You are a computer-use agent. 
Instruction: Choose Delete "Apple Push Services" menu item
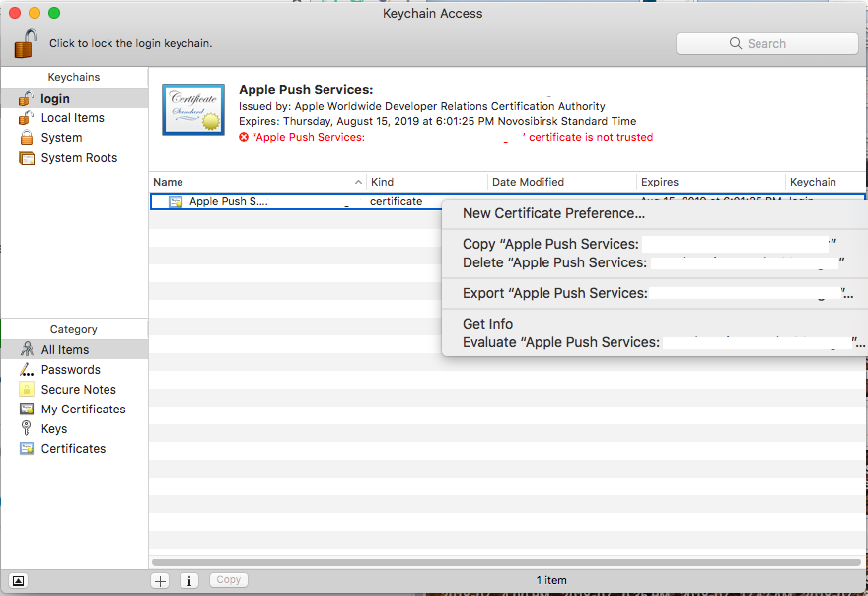(654, 262)
